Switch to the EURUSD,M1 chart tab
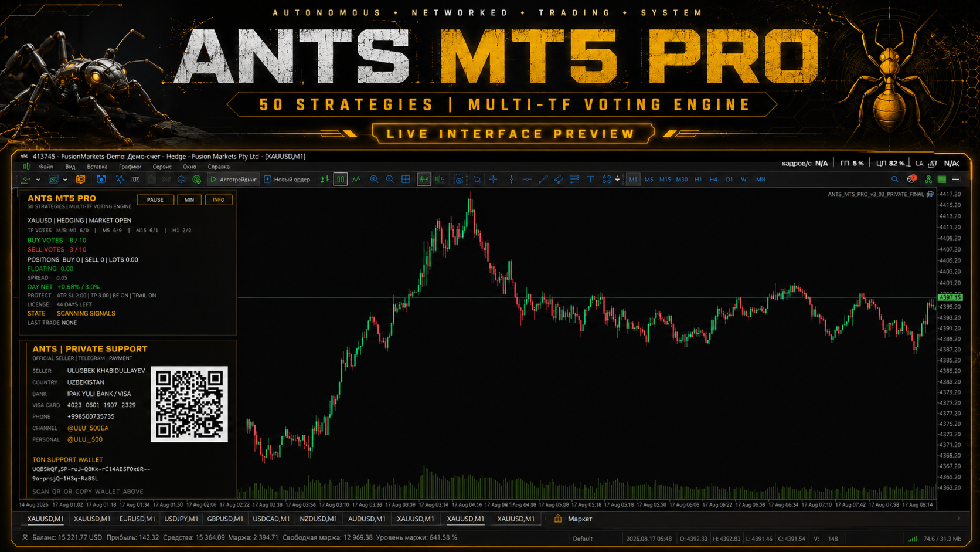Image resolution: width=980 pixels, height=552 pixels. [x=137, y=519]
